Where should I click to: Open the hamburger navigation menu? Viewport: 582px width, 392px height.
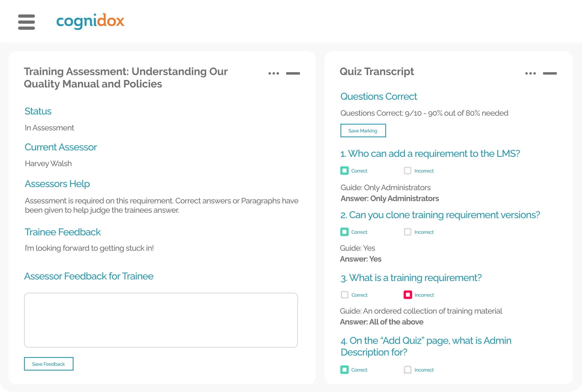(x=26, y=22)
